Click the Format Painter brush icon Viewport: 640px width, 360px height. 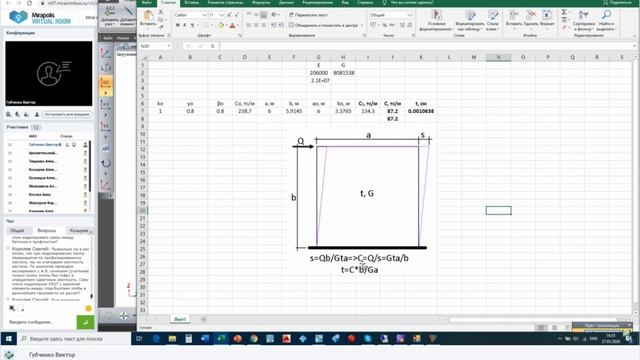click(x=161, y=26)
